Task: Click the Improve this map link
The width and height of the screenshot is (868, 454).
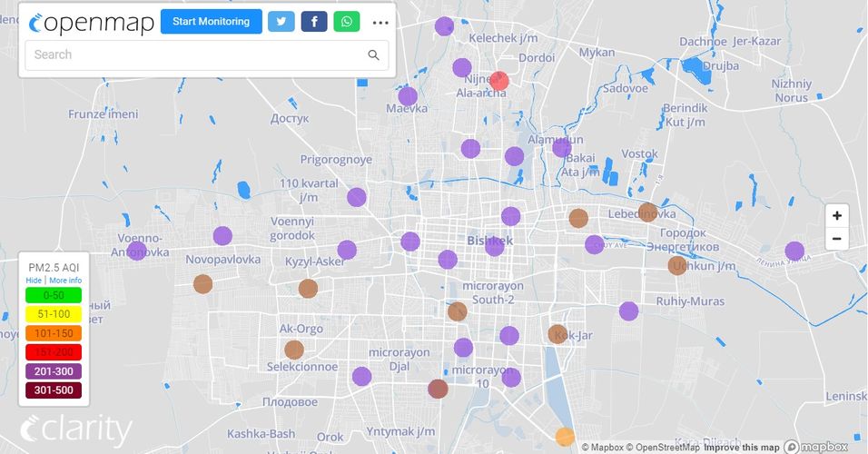Action: point(740,447)
